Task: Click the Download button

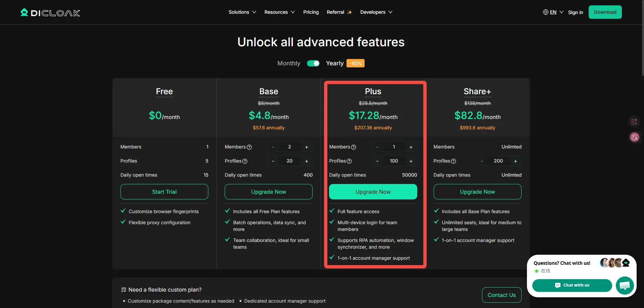Action: pos(605,12)
